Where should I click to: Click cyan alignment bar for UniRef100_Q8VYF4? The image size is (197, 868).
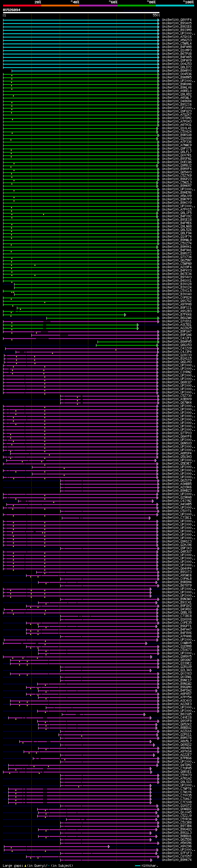pyautogui.click(x=81, y=20)
